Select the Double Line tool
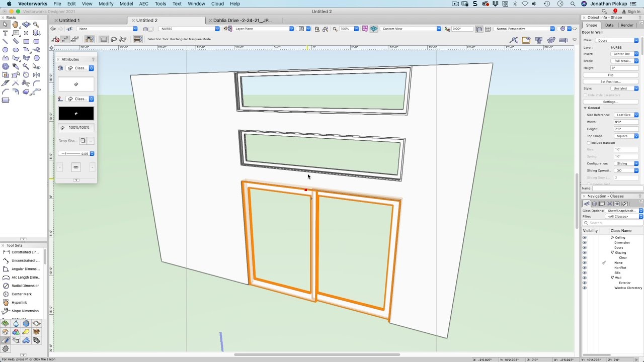 16,41
